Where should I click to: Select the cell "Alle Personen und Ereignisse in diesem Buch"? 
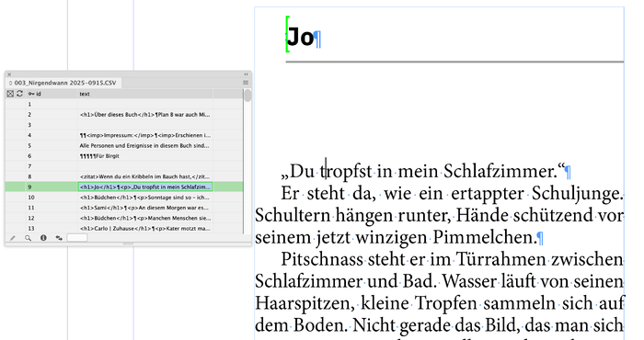click(x=145, y=145)
